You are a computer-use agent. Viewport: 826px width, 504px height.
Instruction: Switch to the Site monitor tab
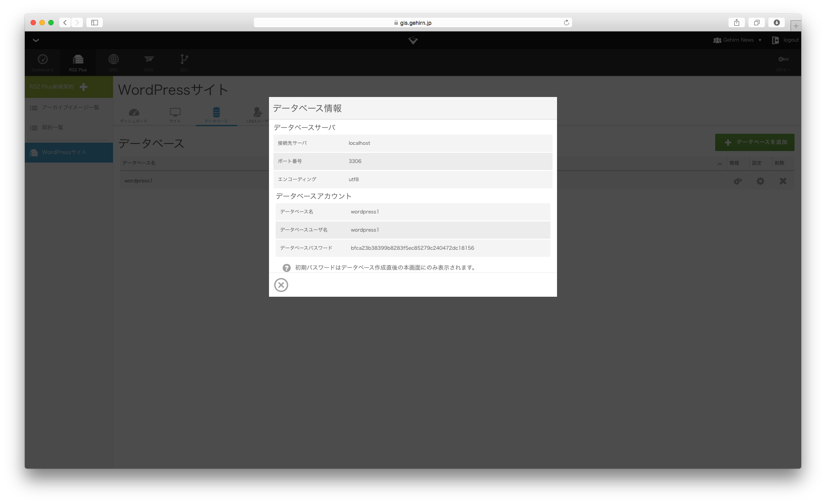(175, 115)
